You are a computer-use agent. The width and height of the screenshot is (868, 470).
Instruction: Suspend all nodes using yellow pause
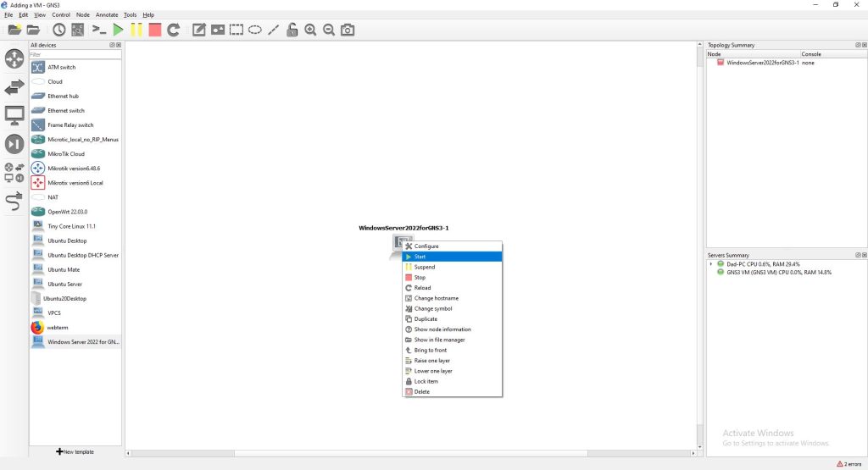tap(136, 30)
